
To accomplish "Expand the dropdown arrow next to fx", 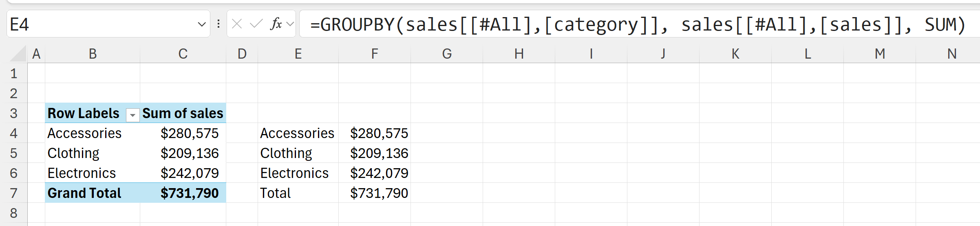I will click(x=290, y=24).
